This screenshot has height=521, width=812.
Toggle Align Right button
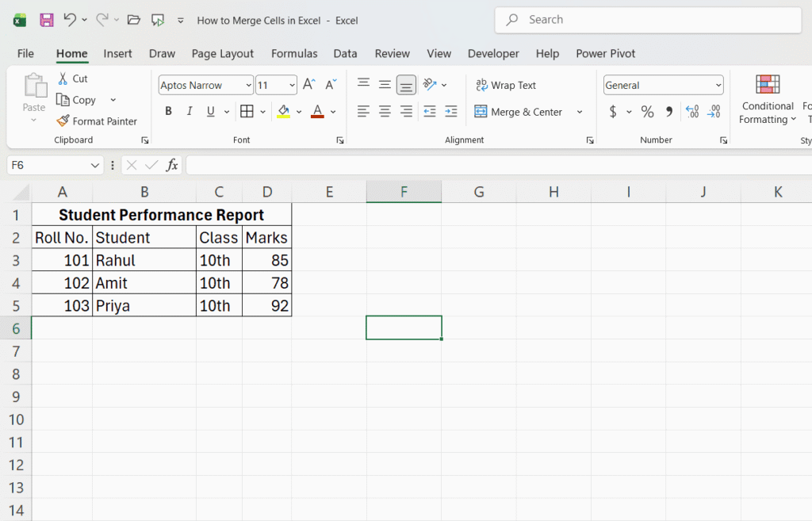click(406, 111)
